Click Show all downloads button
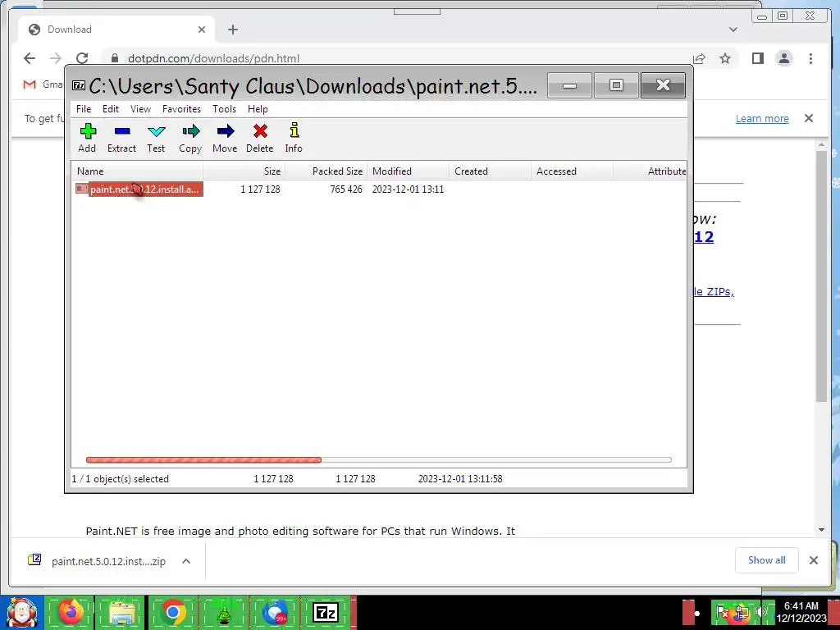Image resolution: width=840 pixels, height=630 pixels. pos(767,559)
